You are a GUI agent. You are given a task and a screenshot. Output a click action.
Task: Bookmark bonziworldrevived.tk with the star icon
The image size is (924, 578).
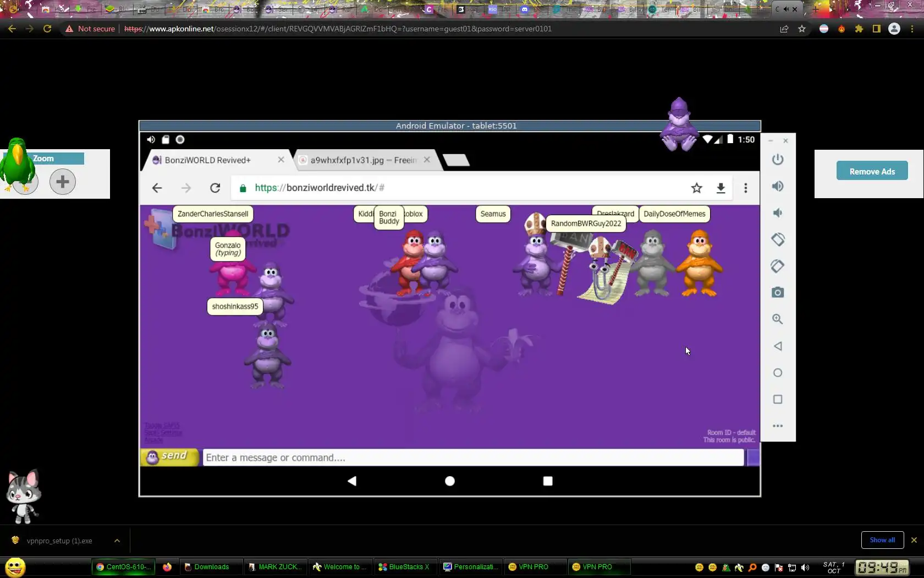pyautogui.click(x=696, y=188)
